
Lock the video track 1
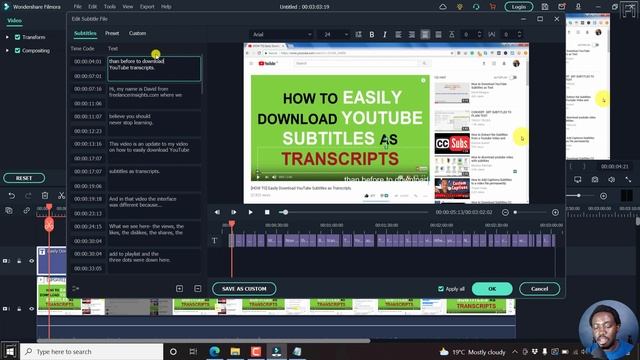(x=19, y=309)
